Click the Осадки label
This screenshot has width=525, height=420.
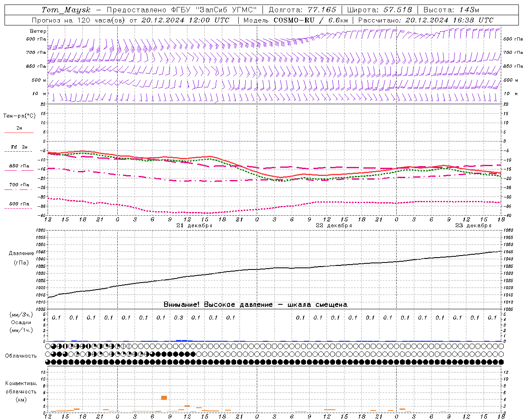click(21, 322)
